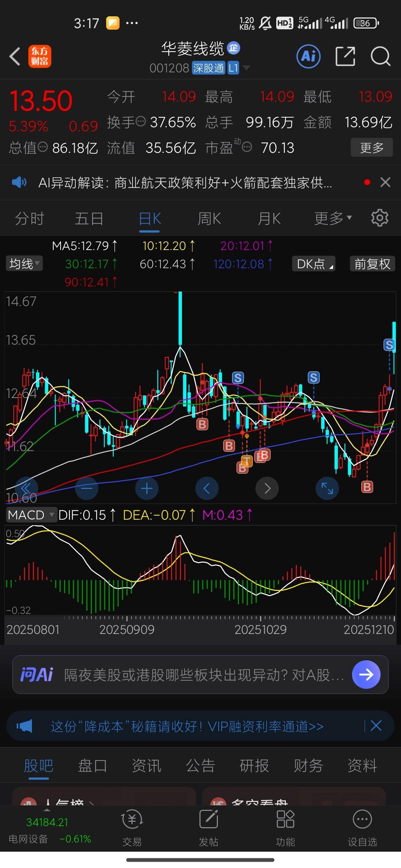Switch to 月K chart tab
The image size is (401, 868).
coord(269,218)
